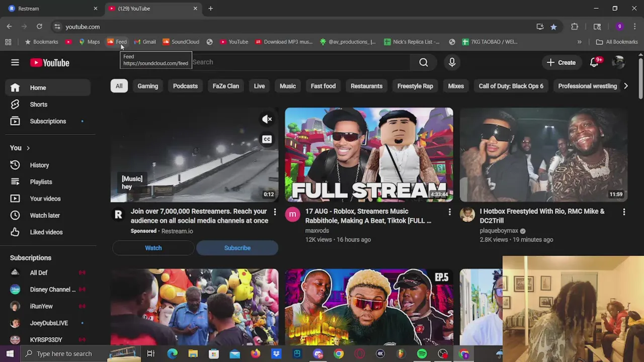Open Shorts in the sidebar
The image size is (644, 362).
coord(48,105)
